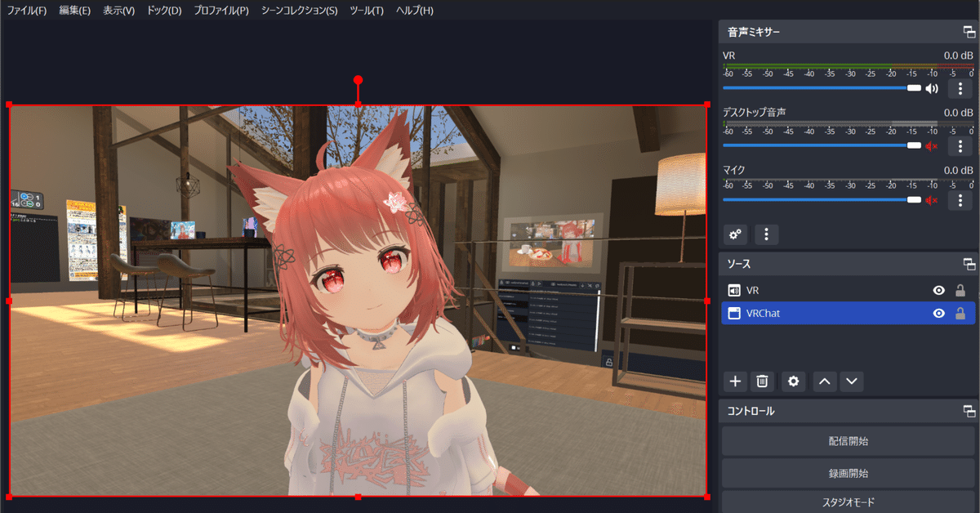Start streaming with 配信開始 button
The height and width of the screenshot is (513, 980).
tap(848, 440)
